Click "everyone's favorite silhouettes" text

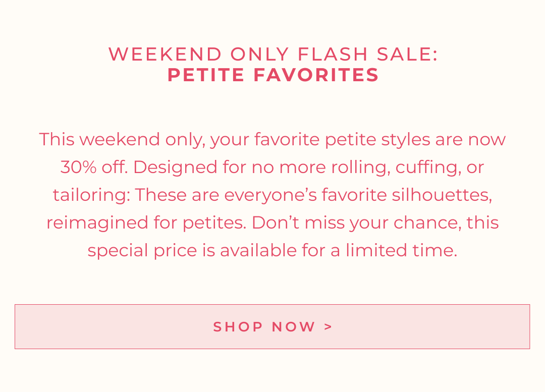click(358, 195)
